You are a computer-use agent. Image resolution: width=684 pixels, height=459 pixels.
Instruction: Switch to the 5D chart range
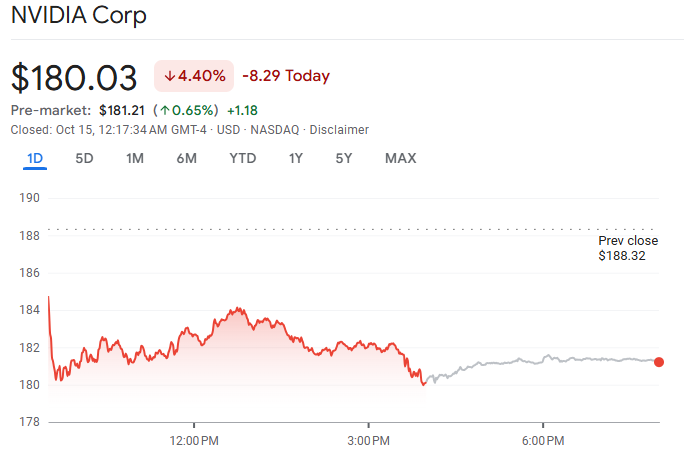85,158
